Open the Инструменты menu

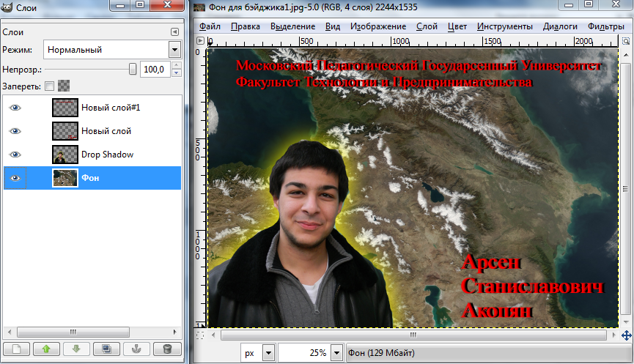tap(504, 26)
